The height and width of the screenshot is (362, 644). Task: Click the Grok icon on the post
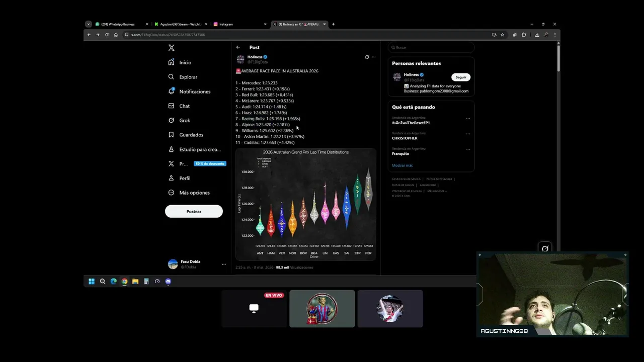367,57
